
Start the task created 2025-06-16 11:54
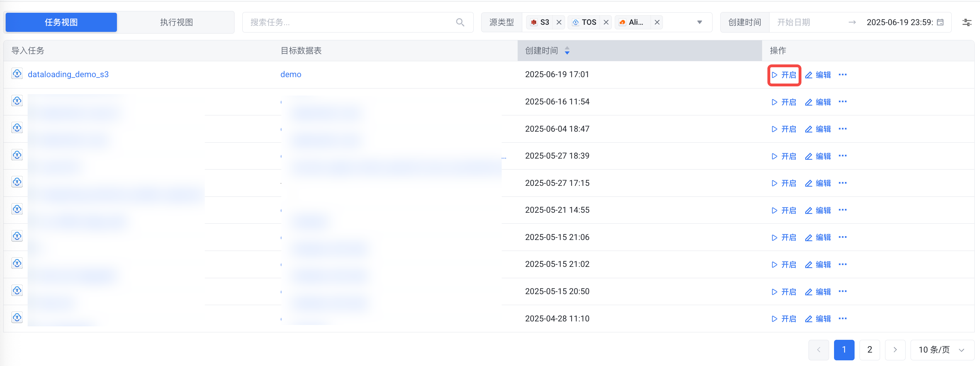[784, 102]
